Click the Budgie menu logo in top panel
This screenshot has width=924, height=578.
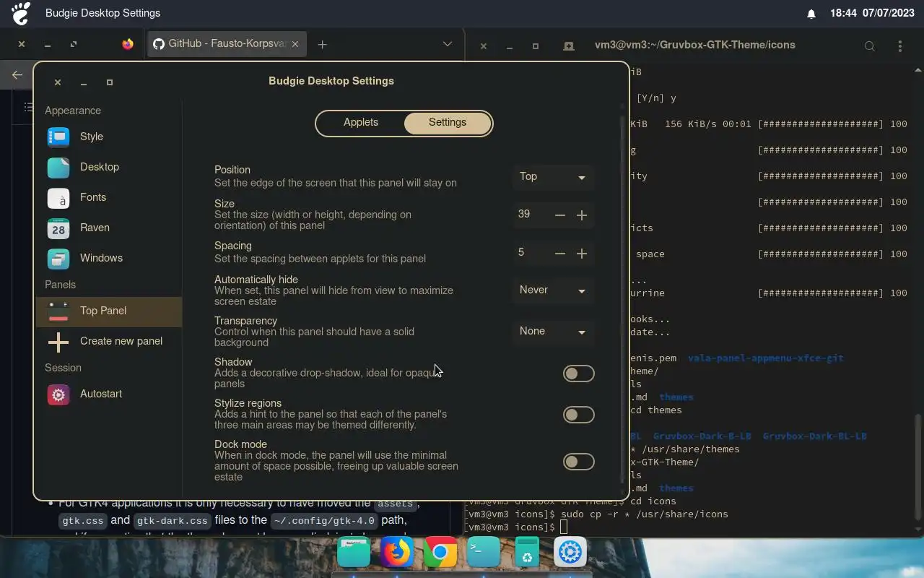click(22, 13)
